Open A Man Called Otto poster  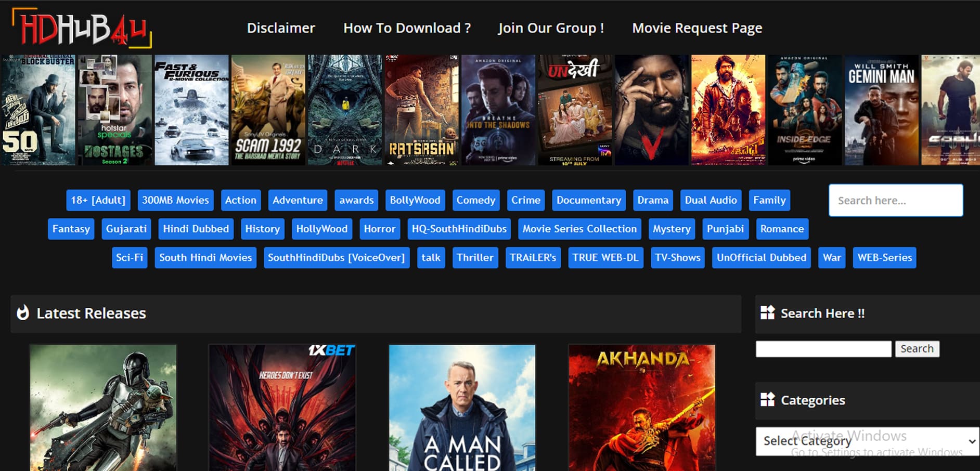tap(462, 408)
